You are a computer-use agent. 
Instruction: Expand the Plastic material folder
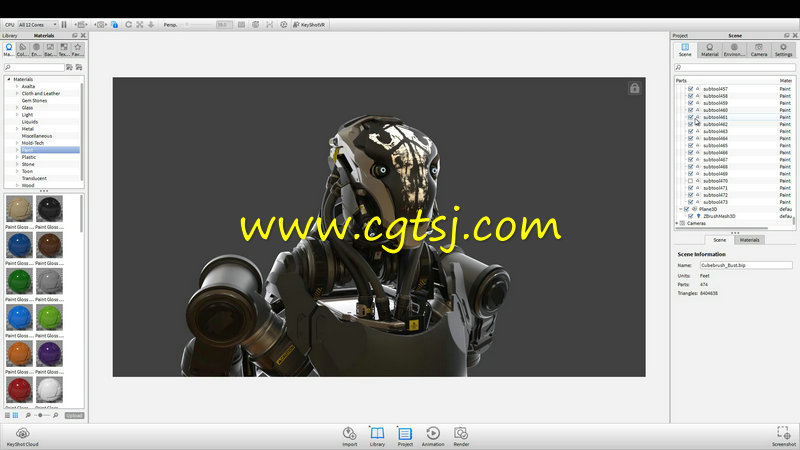point(17,157)
